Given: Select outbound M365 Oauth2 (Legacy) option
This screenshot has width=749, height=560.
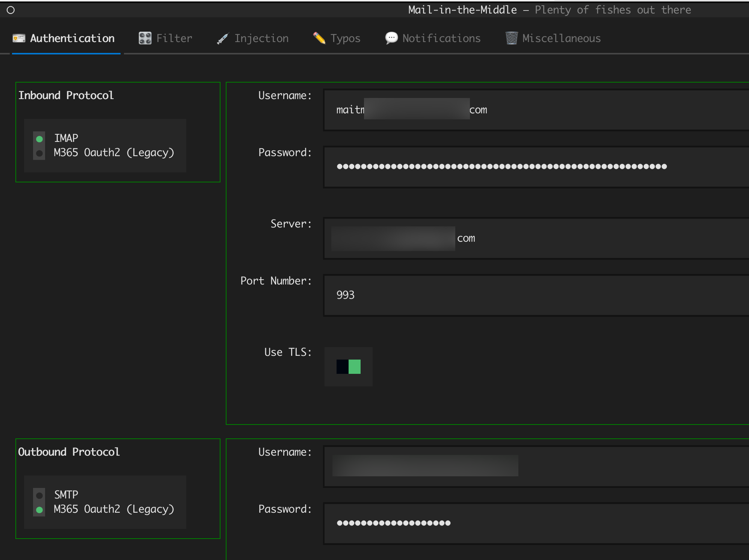Looking at the screenshot, I should point(39,510).
